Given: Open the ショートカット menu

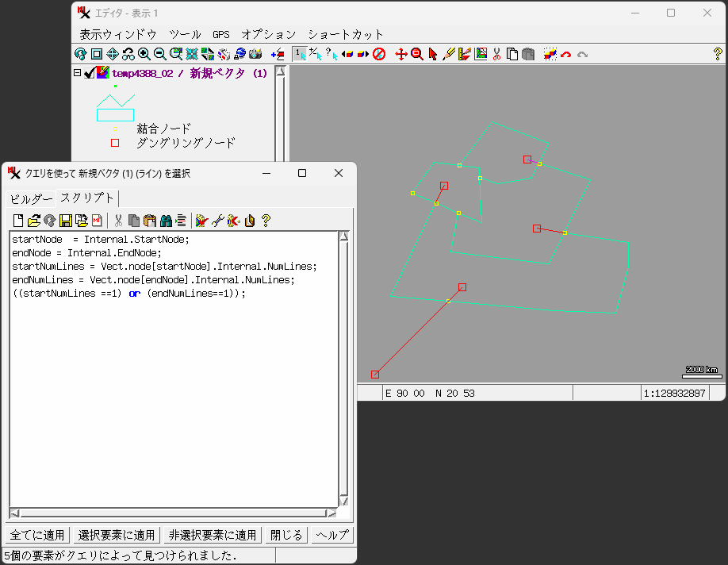Looking at the screenshot, I should click(x=346, y=34).
